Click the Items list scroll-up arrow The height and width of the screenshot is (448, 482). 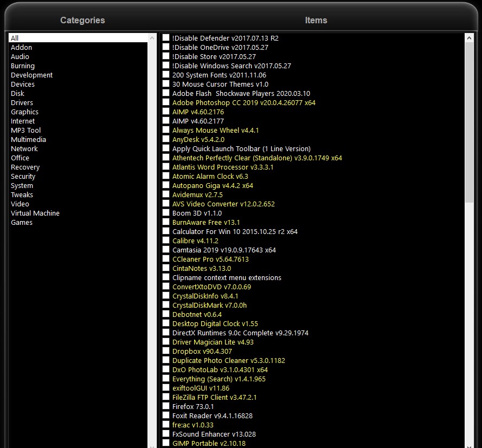coord(469,38)
